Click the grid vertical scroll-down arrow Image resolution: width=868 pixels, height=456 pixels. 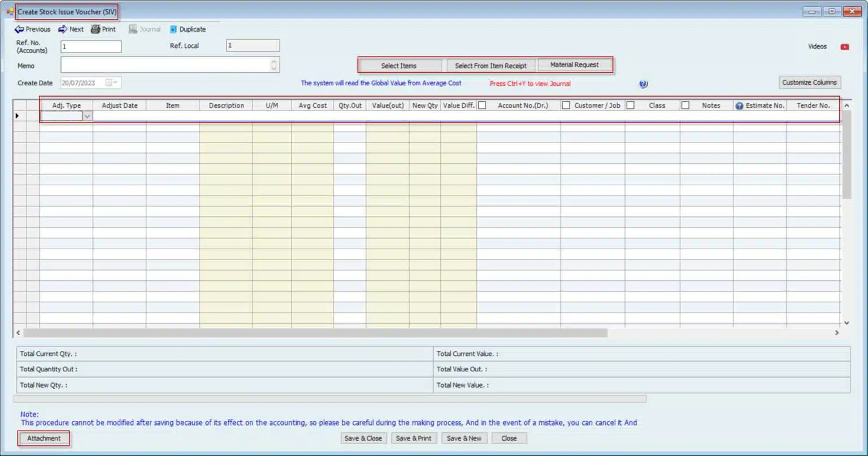pyautogui.click(x=847, y=323)
